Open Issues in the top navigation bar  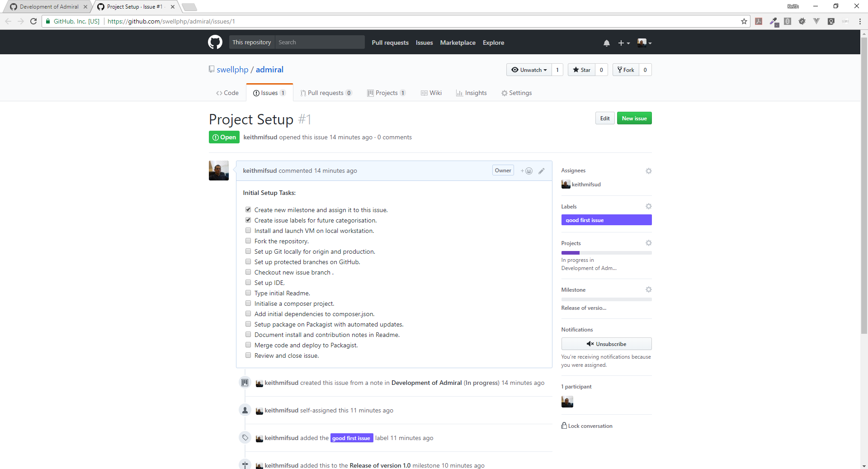coord(424,43)
